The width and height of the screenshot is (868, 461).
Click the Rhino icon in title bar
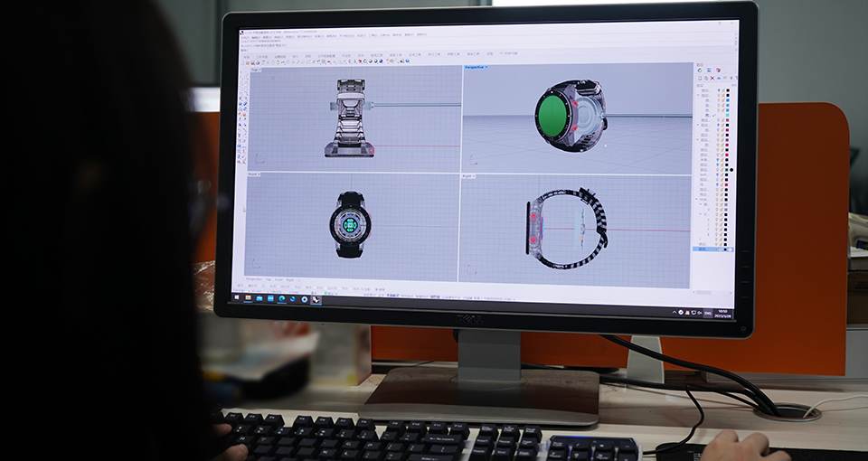[241, 33]
